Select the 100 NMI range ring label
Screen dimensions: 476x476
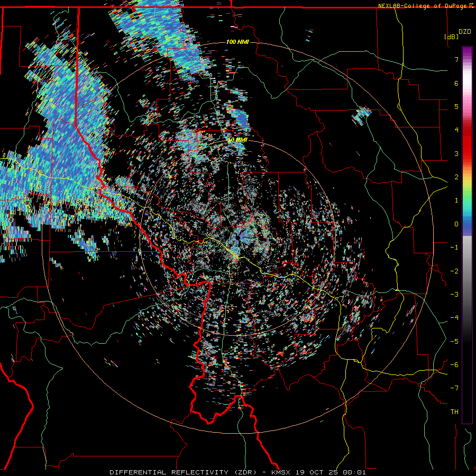(x=237, y=42)
